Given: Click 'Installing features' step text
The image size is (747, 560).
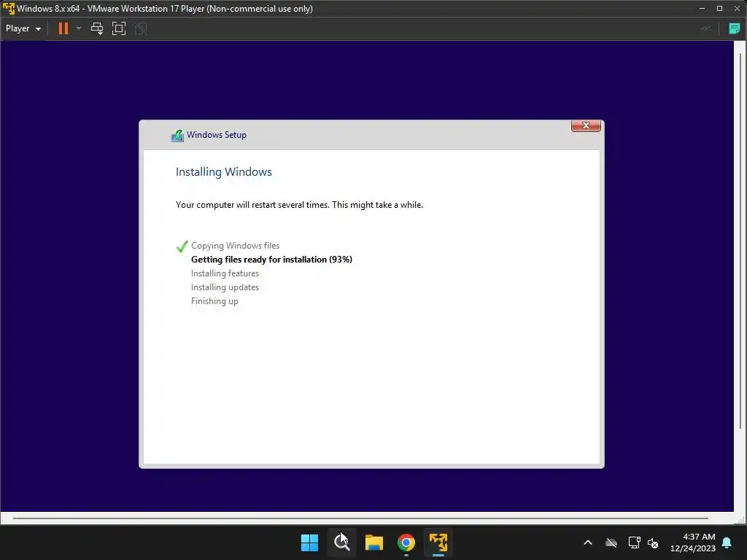Looking at the screenshot, I should point(225,273).
